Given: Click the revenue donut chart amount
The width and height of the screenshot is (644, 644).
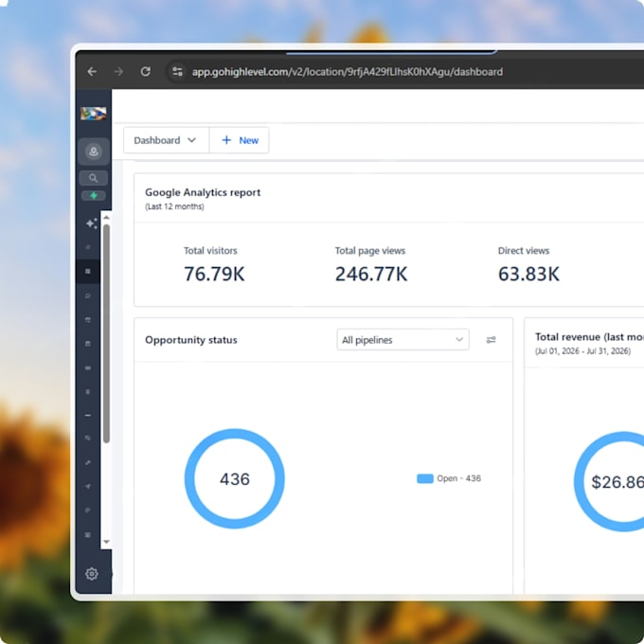Looking at the screenshot, I should (617, 482).
